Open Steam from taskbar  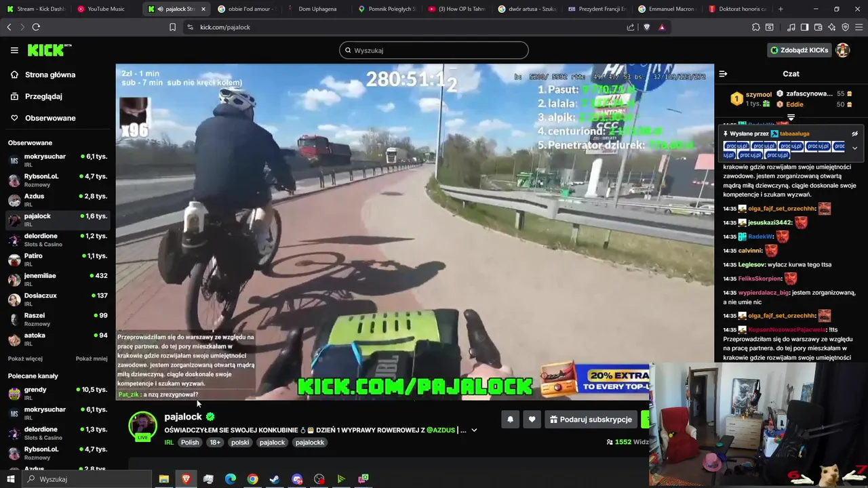click(275, 479)
